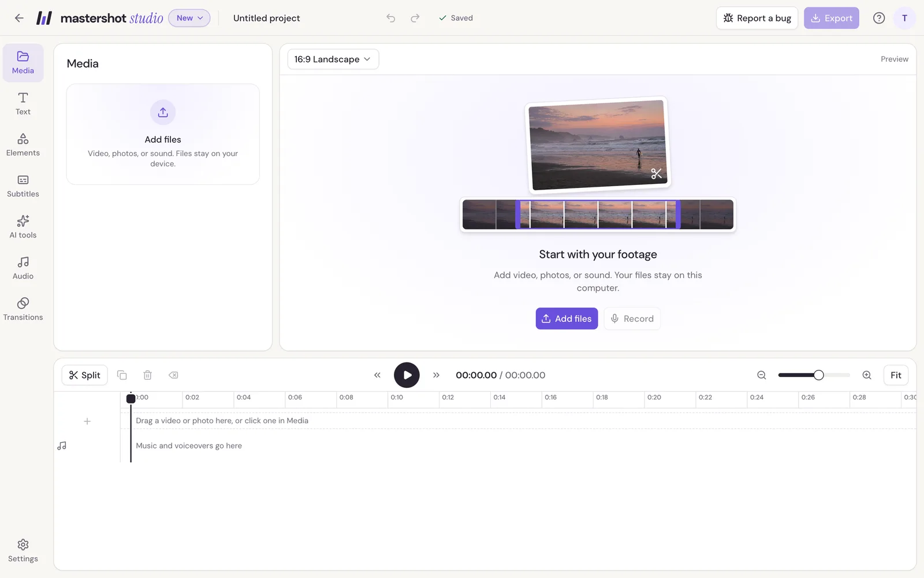Click the Split tool button
The height and width of the screenshot is (578, 924).
click(x=85, y=375)
